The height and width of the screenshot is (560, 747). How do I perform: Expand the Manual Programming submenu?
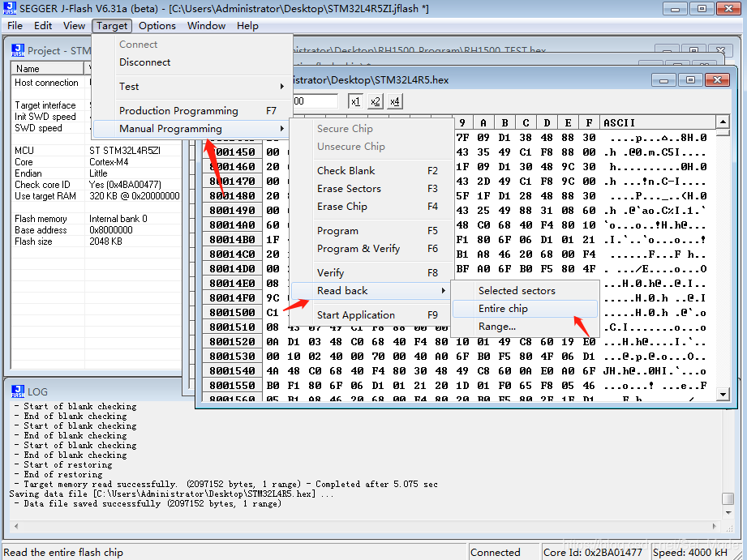click(192, 129)
